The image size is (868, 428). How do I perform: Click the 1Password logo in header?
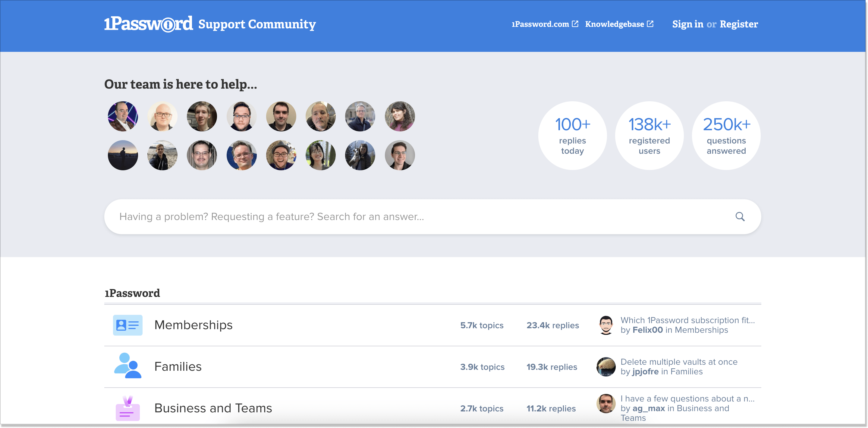148,24
